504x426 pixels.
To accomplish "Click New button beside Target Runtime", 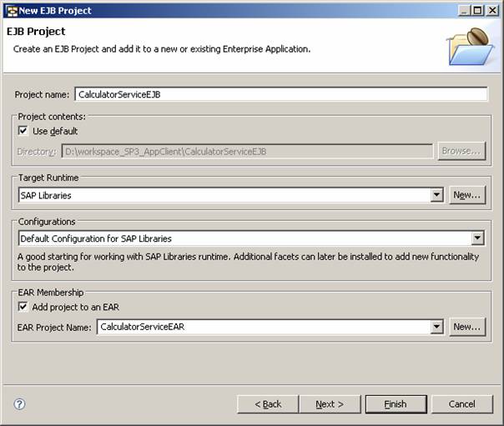I will coord(466,195).
